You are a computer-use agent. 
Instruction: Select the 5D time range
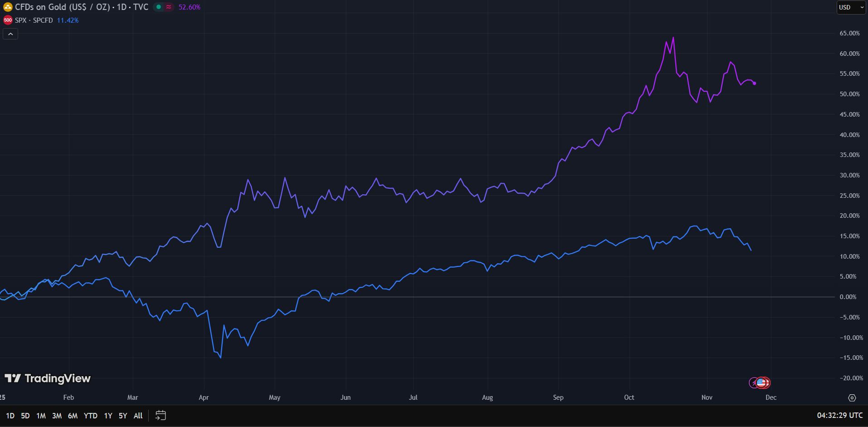click(25, 416)
